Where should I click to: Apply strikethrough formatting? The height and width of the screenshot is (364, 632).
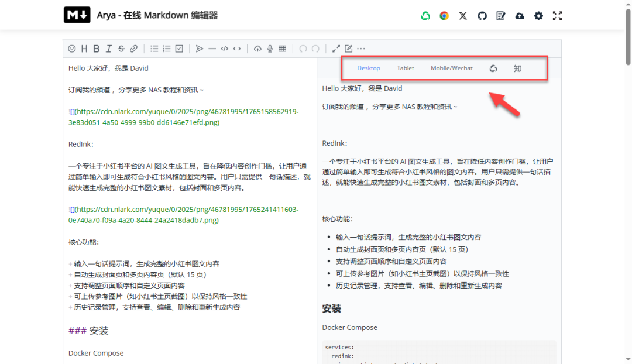coord(121,49)
